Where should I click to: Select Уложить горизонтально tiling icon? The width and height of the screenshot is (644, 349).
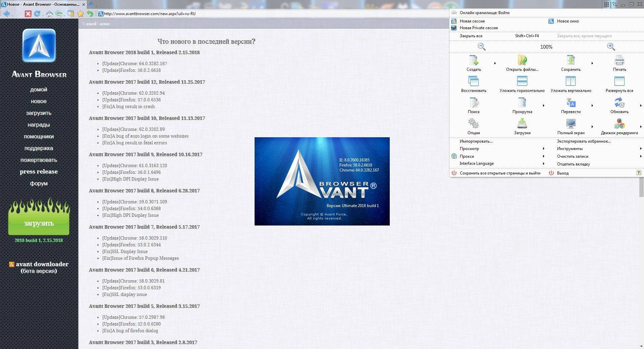click(522, 81)
